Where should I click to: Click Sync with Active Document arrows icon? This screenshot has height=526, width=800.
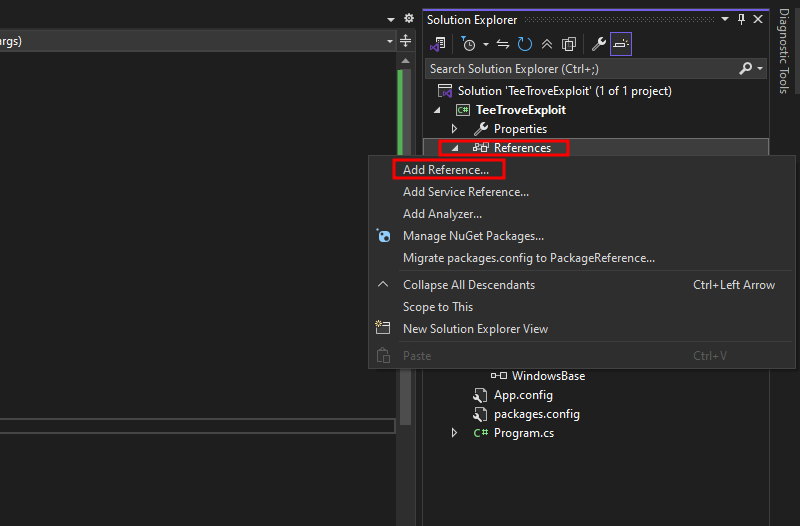click(504, 44)
